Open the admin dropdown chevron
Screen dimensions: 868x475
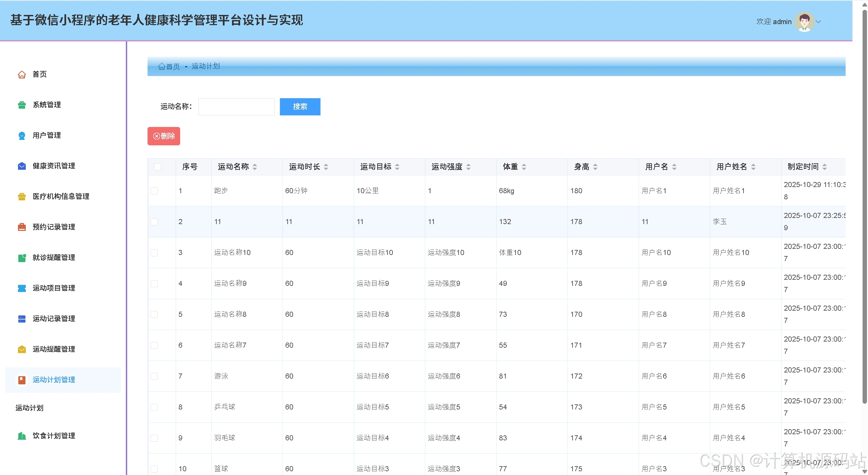pos(818,22)
